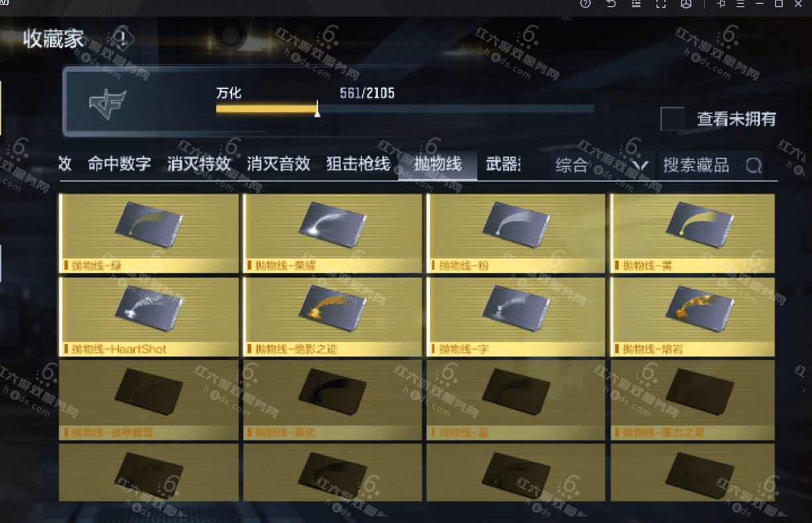
Task: Click the magnifier icon in 搜索藏品
Action: click(754, 165)
